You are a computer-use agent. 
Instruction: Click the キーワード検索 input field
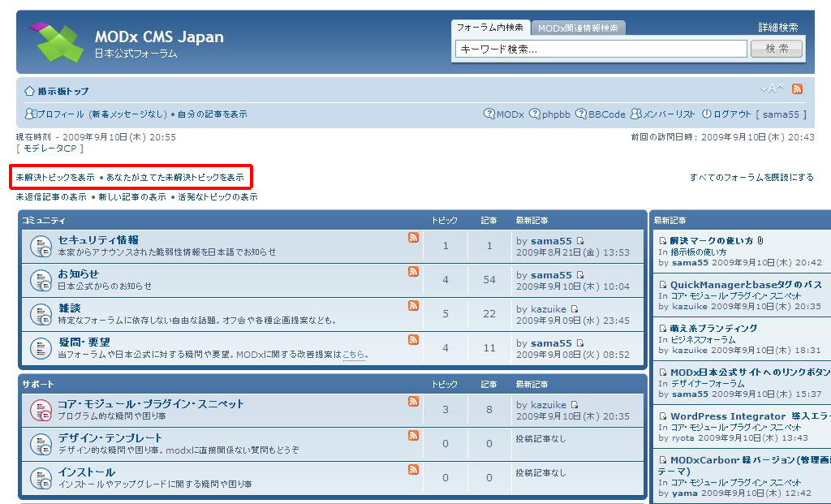pyautogui.click(x=601, y=49)
